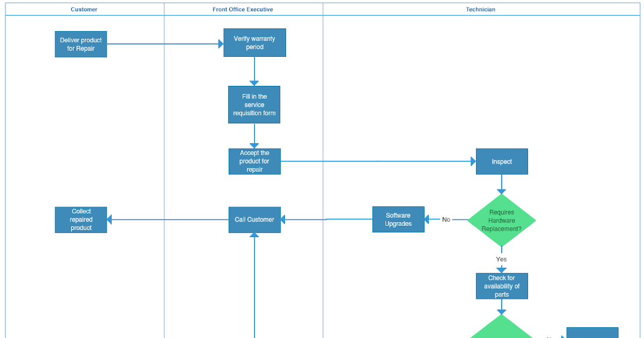Select the Requires Hardware Replacement decision diamond
The image size is (644, 338).
click(x=501, y=220)
